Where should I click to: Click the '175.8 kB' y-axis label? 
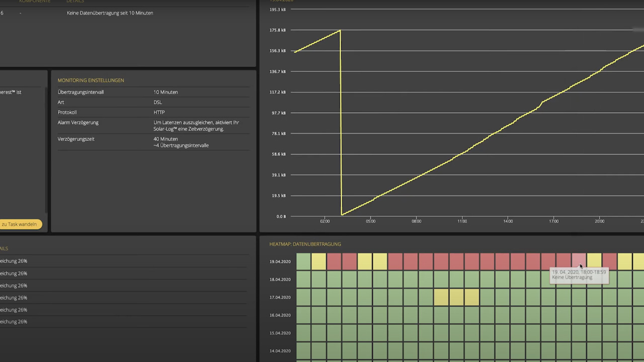click(278, 30)
